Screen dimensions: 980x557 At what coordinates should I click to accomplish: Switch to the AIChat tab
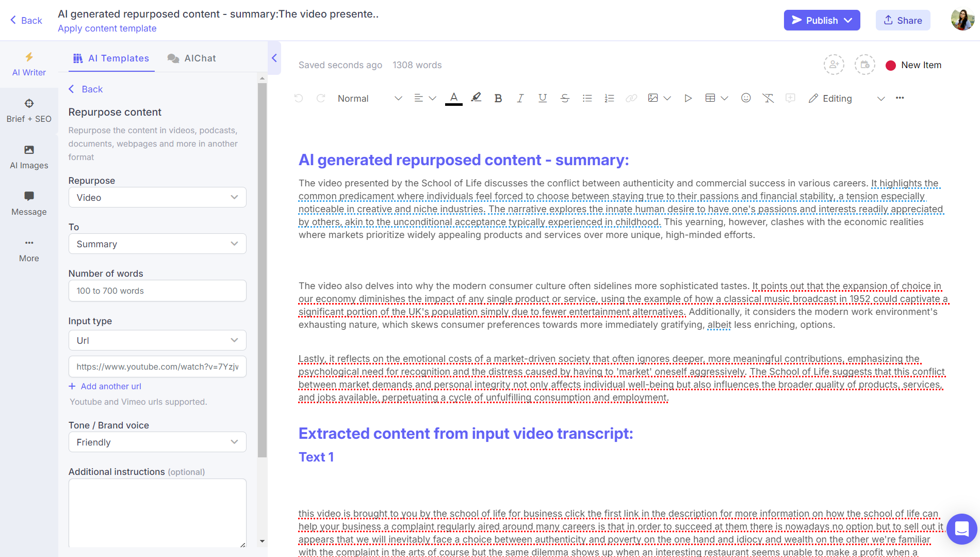pos(191,58)
